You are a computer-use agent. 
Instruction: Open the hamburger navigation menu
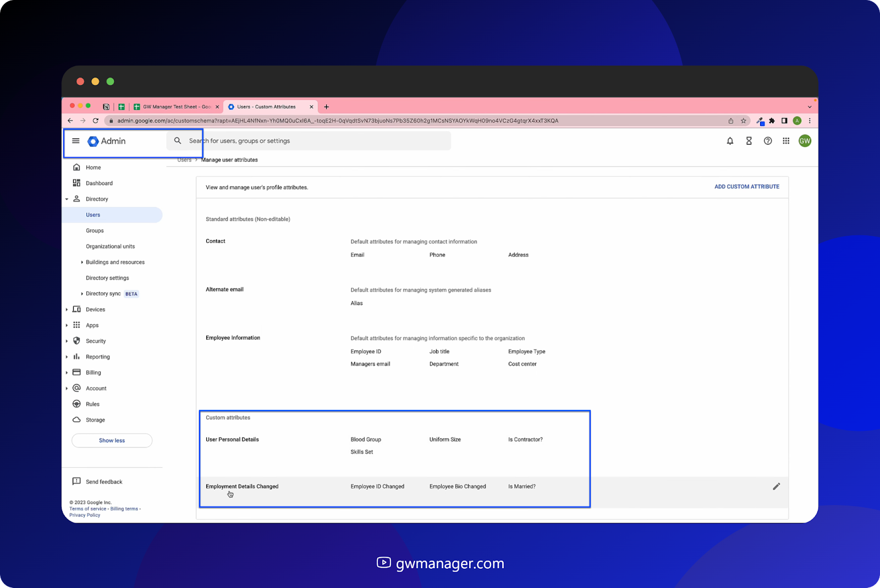[x=76, y=141]
